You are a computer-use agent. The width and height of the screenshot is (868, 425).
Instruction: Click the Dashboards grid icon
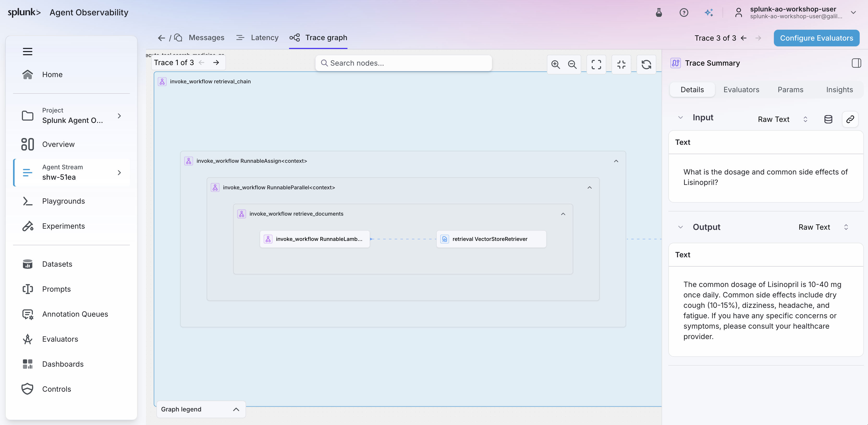28,364
